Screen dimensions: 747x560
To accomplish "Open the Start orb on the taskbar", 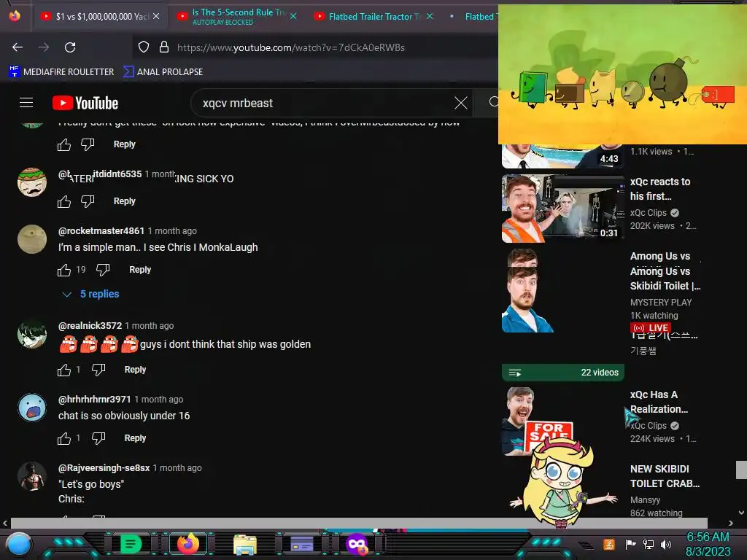I will point(19,544).
